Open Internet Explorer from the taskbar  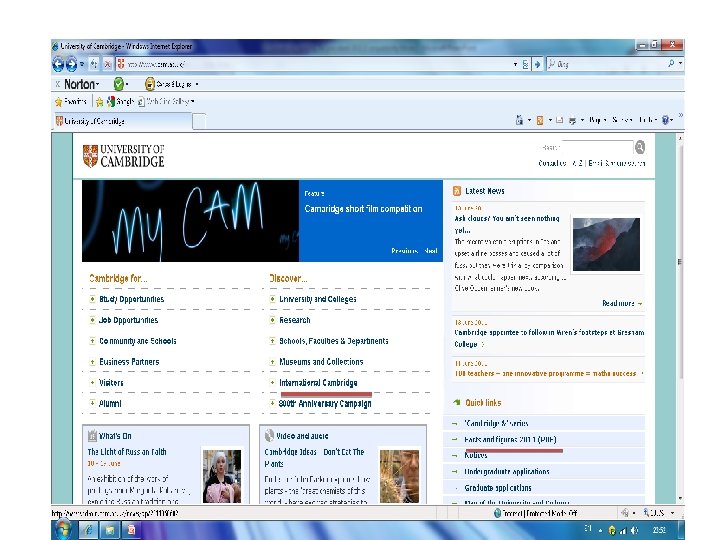click(x=89, y=530)
